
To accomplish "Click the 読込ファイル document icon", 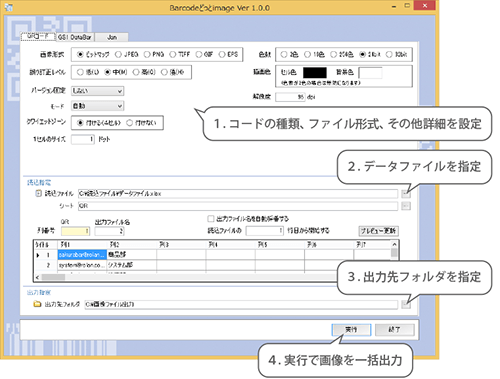I will pyautogui.click(x=39, y=193).
